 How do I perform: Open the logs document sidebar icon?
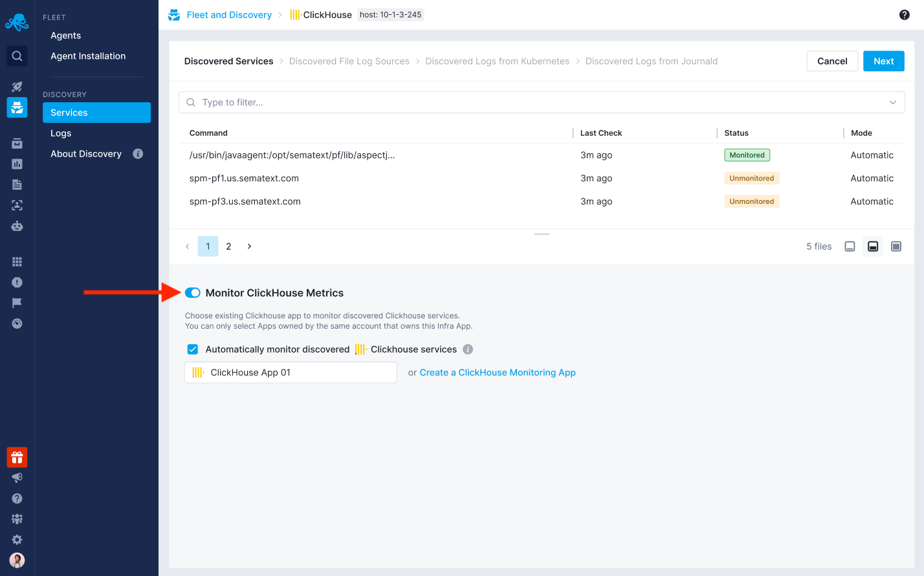(x=17, y=184)
